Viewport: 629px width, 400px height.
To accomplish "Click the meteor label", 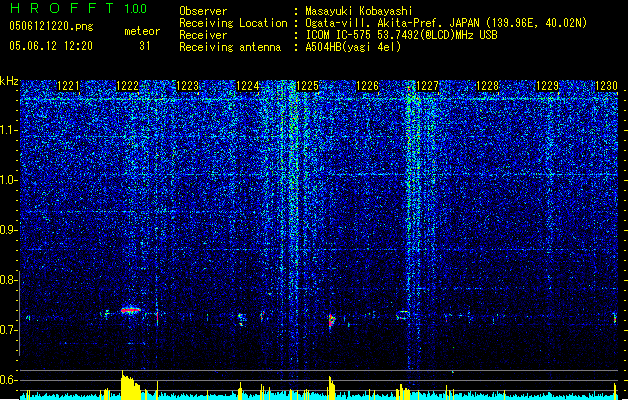I will 142,31.
